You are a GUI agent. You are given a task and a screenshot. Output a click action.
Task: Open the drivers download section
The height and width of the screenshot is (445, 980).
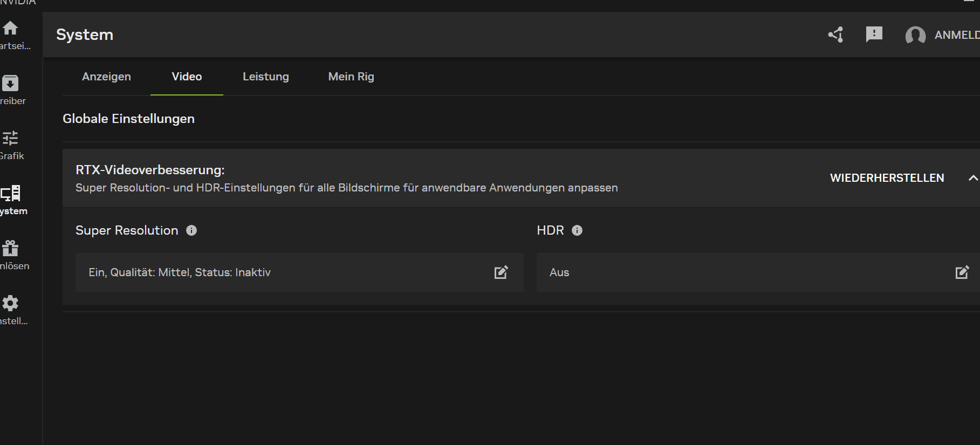pos(10,83)
